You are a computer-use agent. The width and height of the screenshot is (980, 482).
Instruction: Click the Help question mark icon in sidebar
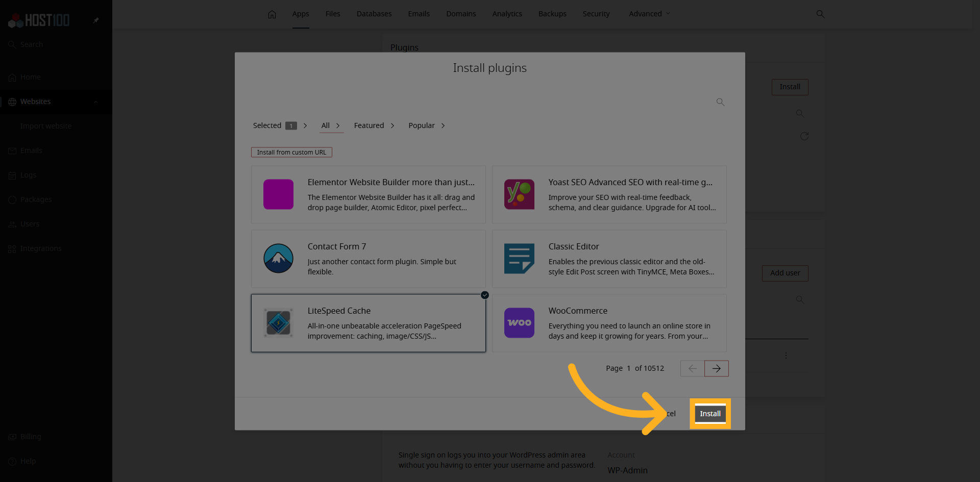point(12,462)
